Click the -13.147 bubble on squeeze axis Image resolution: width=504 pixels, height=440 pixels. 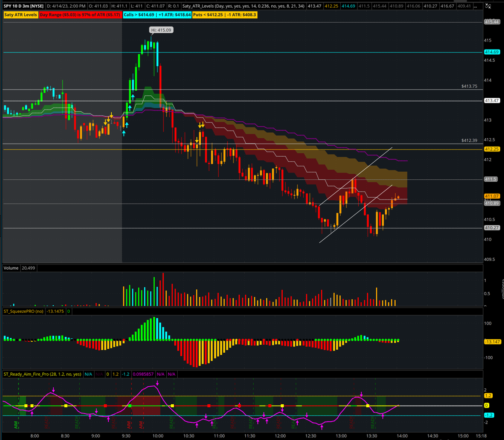pos(492,342)
